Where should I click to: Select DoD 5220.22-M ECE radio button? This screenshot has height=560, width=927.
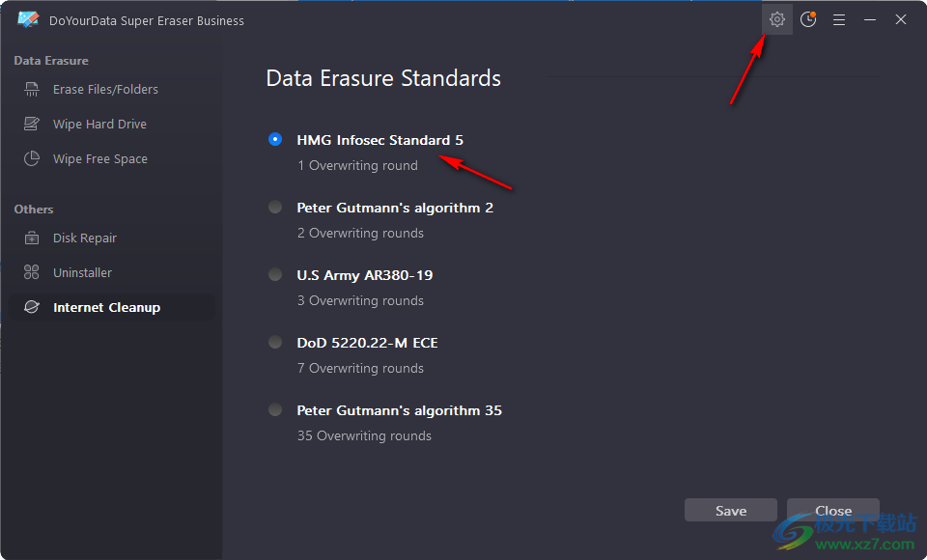coord(275,342)
